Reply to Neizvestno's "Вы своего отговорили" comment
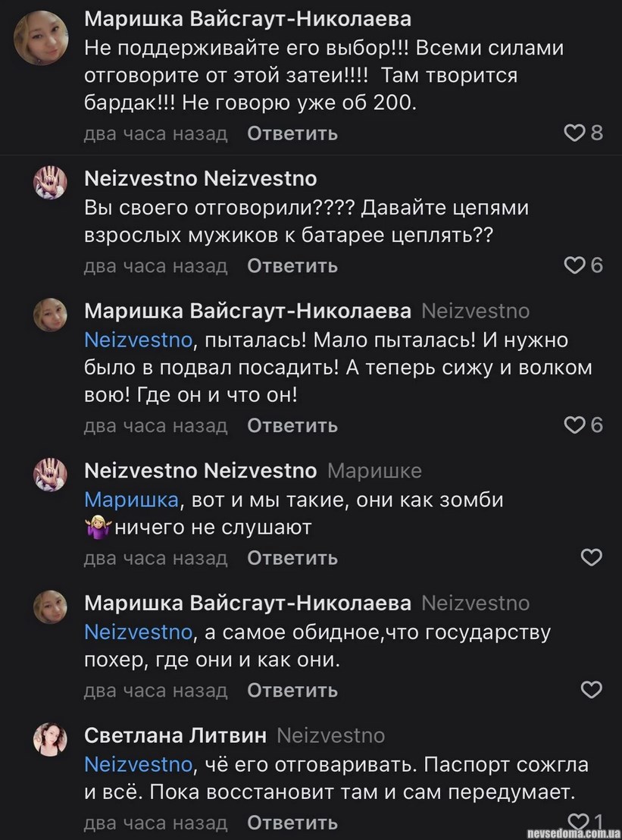This screenshot has width=622, height=840. coord(292,265)
